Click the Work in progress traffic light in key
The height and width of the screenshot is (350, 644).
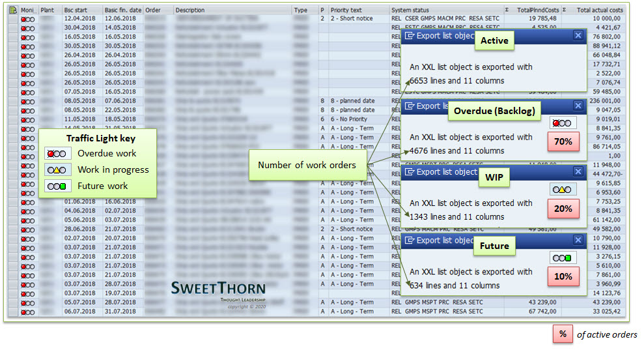[55, 170]
